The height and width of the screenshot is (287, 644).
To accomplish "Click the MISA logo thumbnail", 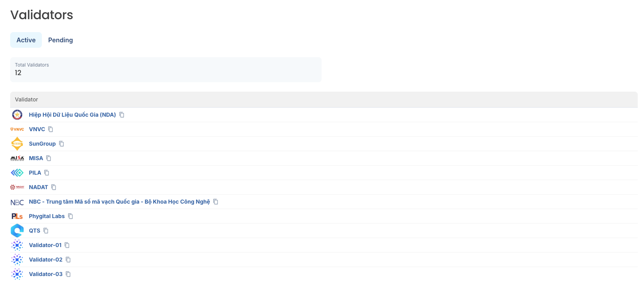I will [x=17, y=158].
